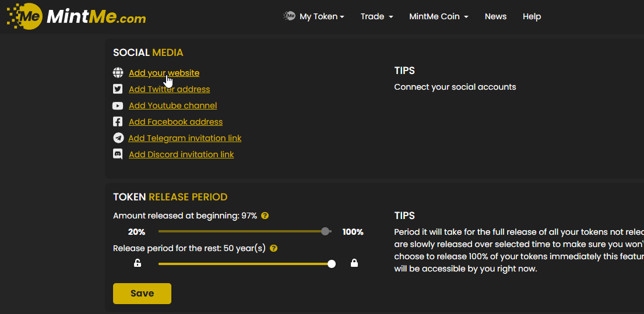Click the Add Discord invitation link
The width and height of the screenshot is (644, 314).
[x=181, y=154]
